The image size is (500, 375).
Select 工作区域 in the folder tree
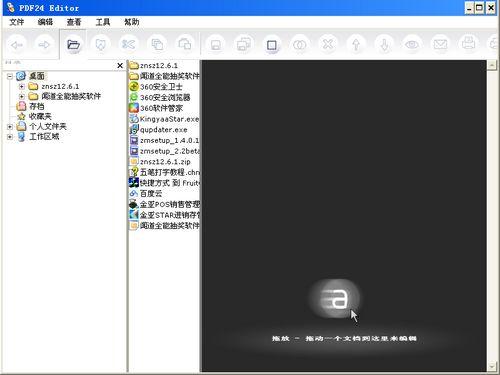pyautogui.click(x=44, y=136)
